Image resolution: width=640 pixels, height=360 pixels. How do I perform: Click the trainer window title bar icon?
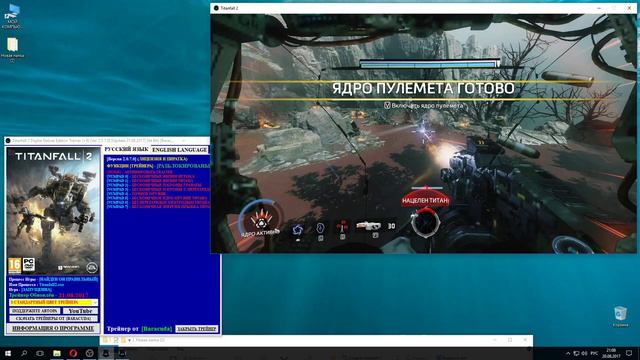pos(8,141)
